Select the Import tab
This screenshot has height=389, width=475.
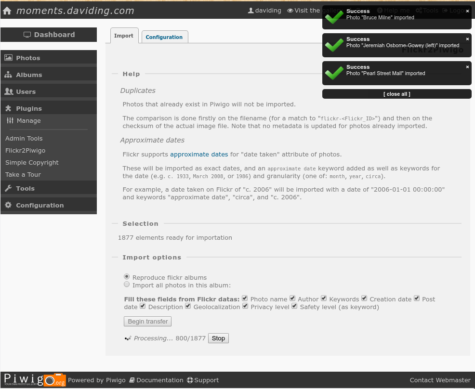click(124, 36)
